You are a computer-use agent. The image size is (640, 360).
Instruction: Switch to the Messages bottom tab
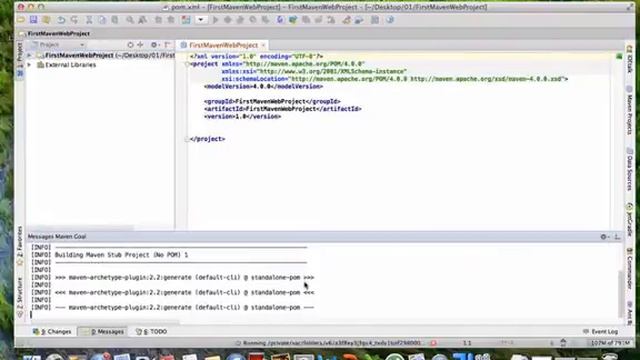[x=103, y=332]
